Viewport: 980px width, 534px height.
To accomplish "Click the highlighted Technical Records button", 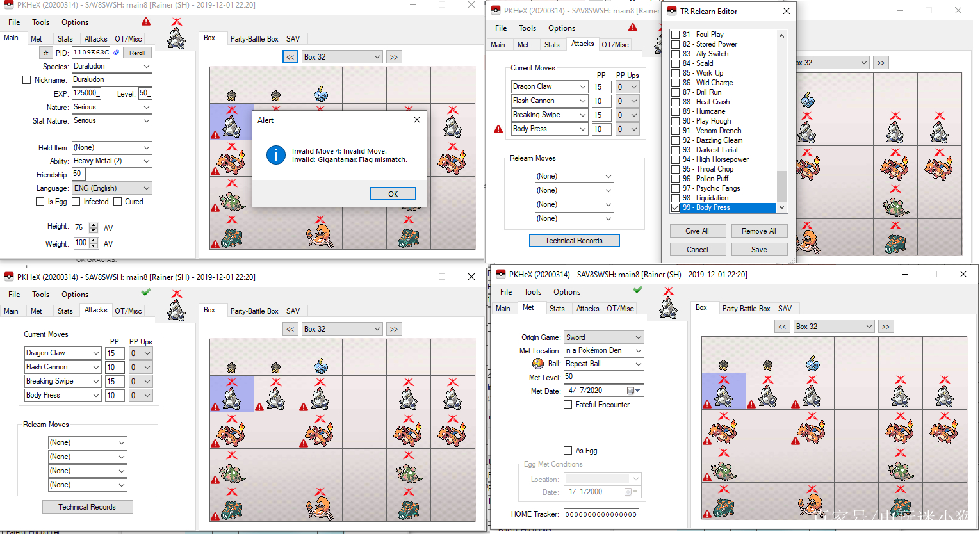I will pyautogui.click(x=574, y=241).
